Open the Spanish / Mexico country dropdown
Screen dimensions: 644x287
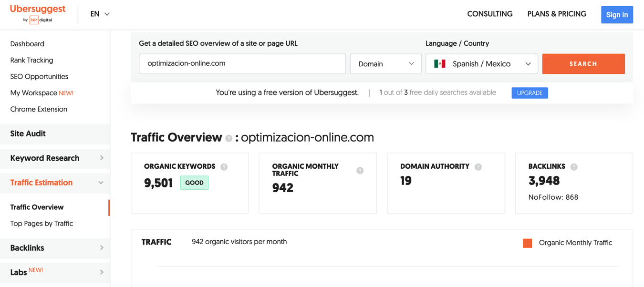click(x=482, y=64)
